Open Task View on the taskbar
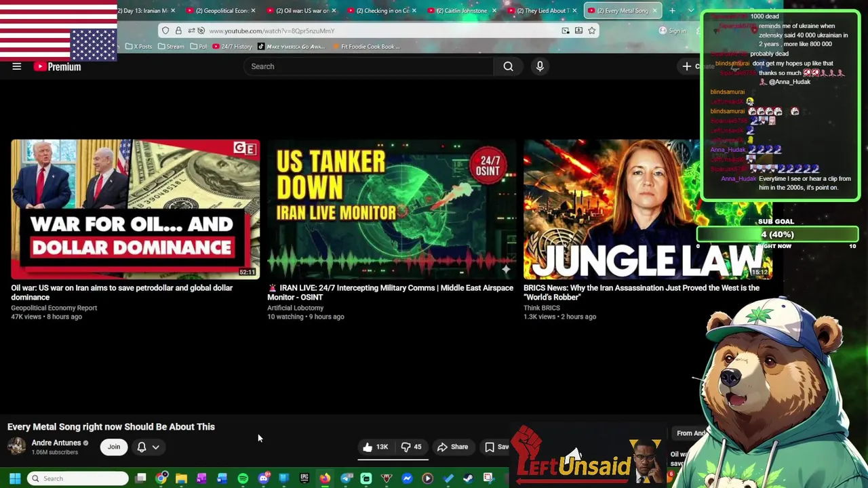 pyautogui.click(x=140, y=479)
